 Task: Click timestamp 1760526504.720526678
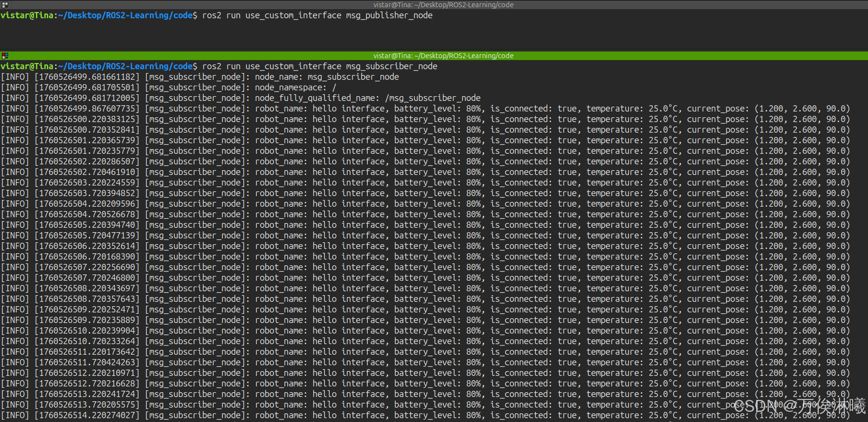(x=87, y=214)
